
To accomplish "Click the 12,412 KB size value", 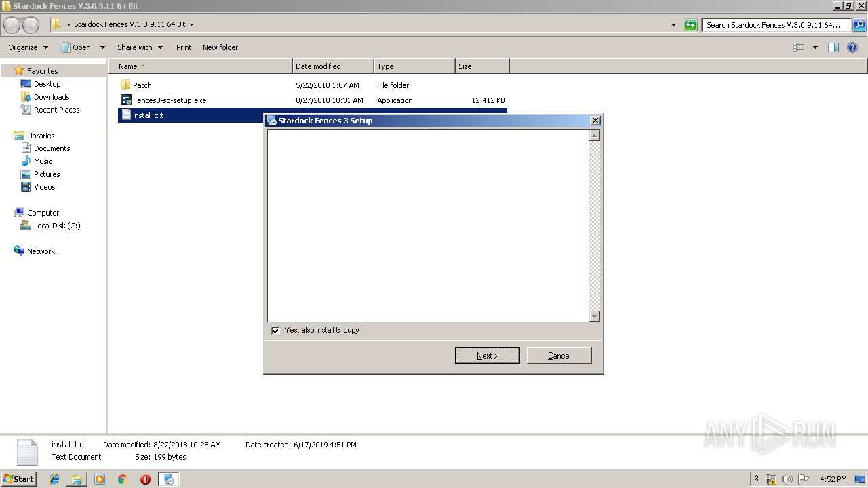I will [488, 100].
